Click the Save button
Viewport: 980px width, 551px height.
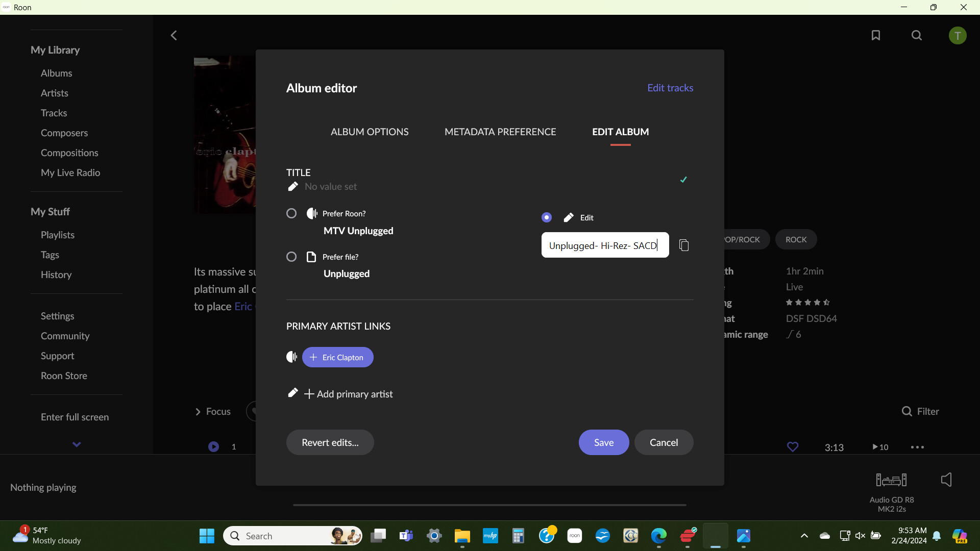point(604,442)
